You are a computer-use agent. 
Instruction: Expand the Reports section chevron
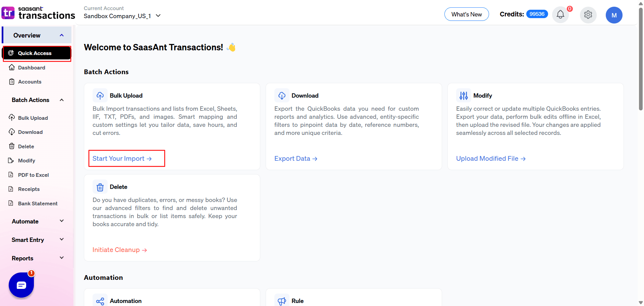point(62,258)
